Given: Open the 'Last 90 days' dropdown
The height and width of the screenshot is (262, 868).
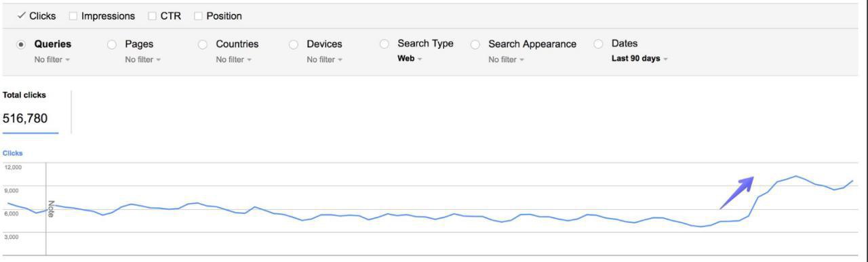Looking at the screenshot, I should tap(639, 58).
